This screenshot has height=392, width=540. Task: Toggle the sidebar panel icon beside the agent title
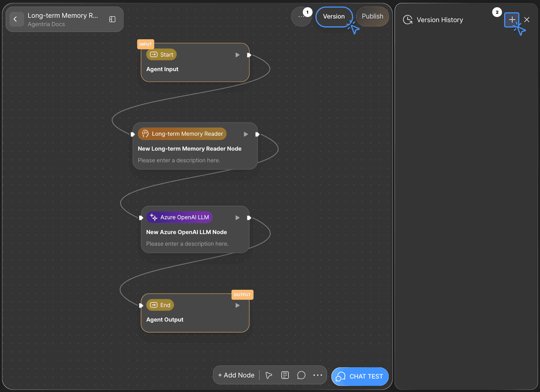click(112, 19)
